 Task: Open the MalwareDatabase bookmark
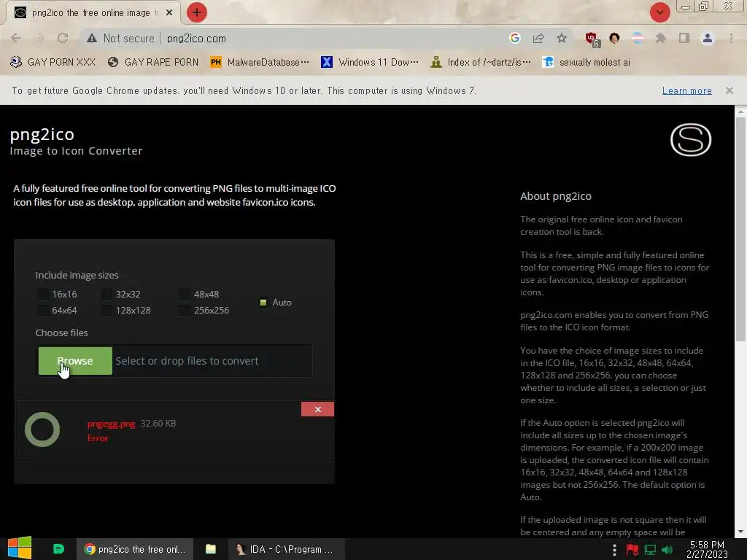260,63
